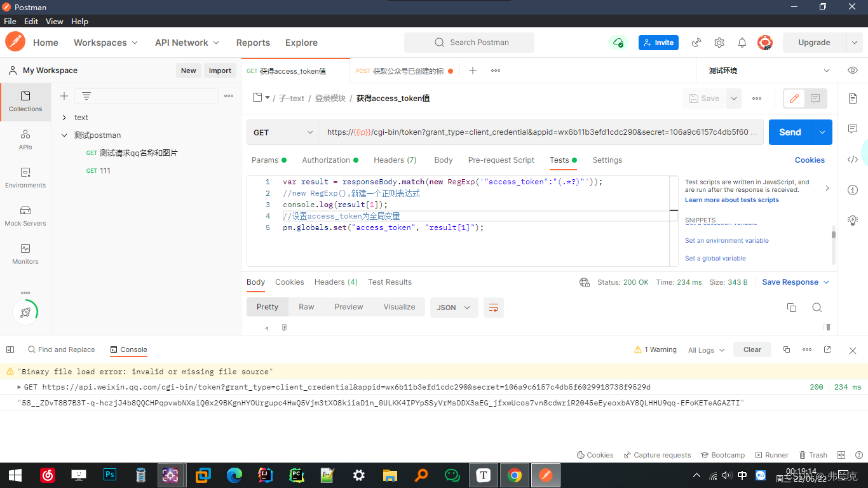
Task: Open the comments icon in right sidebar
Action: [x=853, y=129]
